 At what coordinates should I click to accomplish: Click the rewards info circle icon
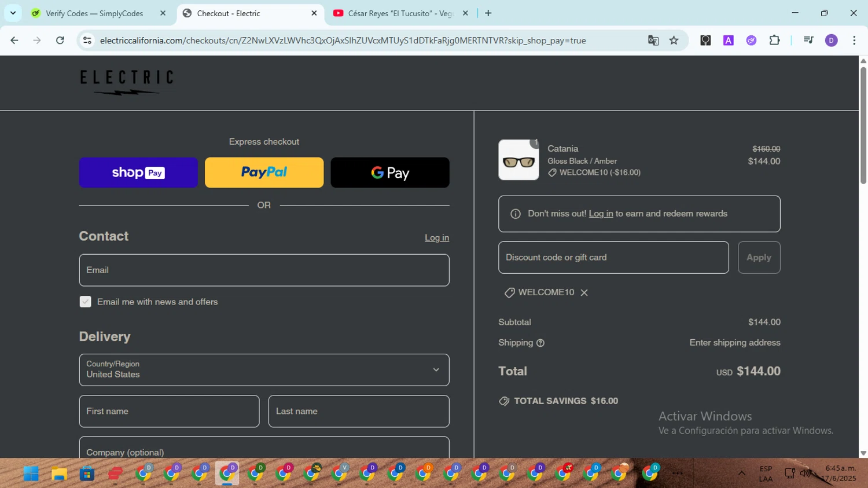[x=516, y=214]
